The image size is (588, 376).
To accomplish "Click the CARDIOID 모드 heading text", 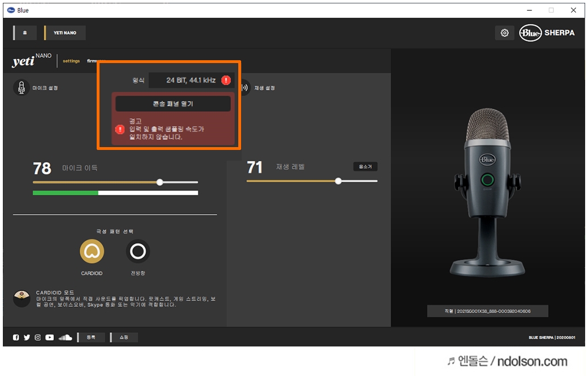I will pyautogui.click(x=55, y=293).
